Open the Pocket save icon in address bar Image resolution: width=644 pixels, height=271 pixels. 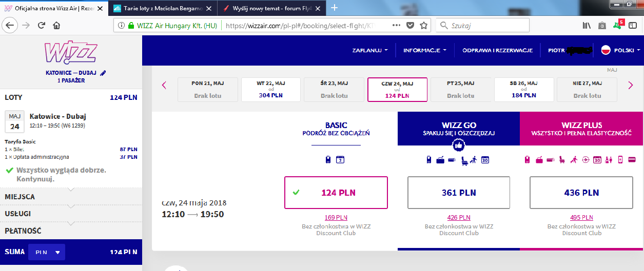tap(411, 25)
